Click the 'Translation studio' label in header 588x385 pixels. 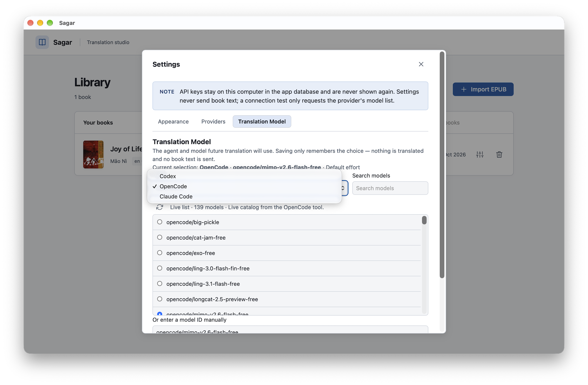(x=108, y=42)
